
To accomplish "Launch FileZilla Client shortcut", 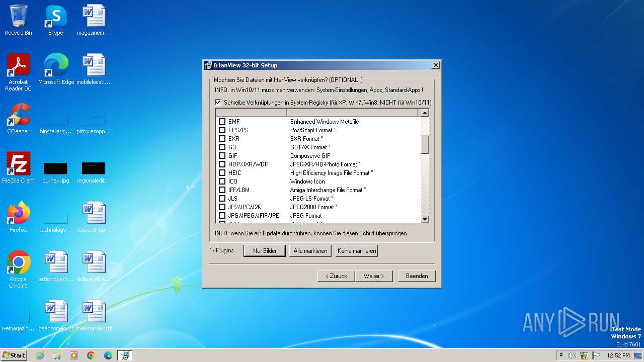I will click(18, 167).
